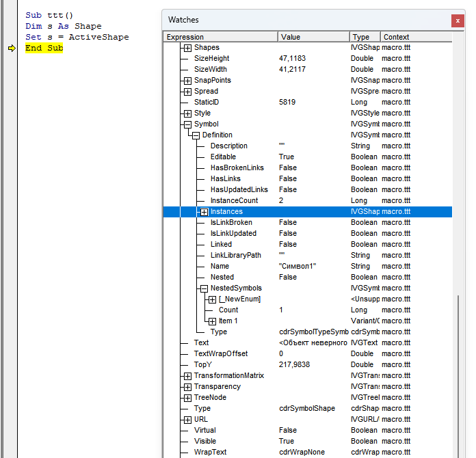Select the SizeWidth row
Screen dimensions: 476x458
308,69
